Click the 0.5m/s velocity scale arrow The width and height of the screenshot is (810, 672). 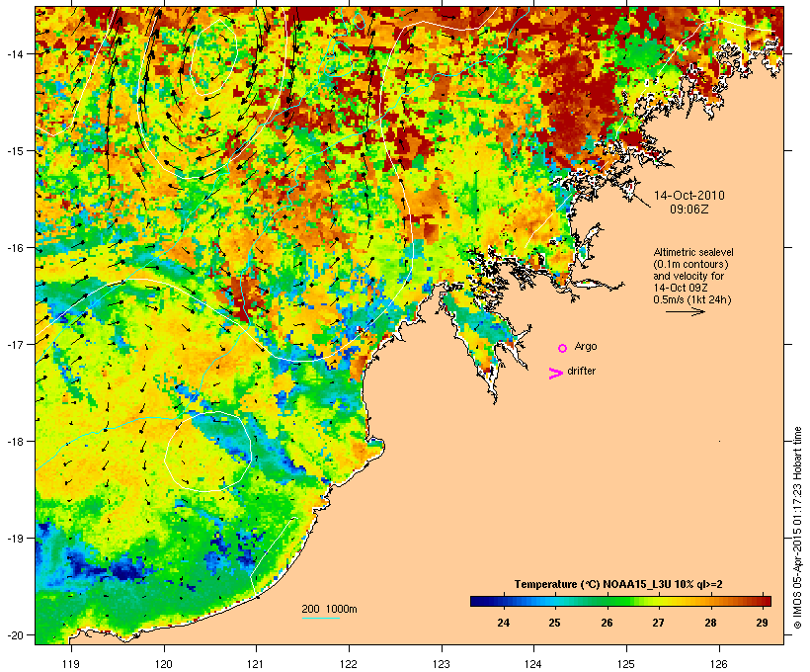pos(685,311)
